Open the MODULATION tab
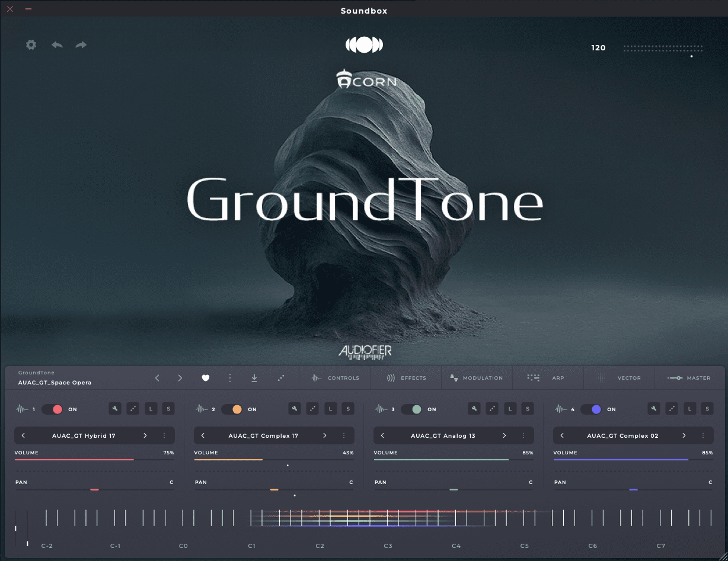Screen dimensions: 728x561 476,378
